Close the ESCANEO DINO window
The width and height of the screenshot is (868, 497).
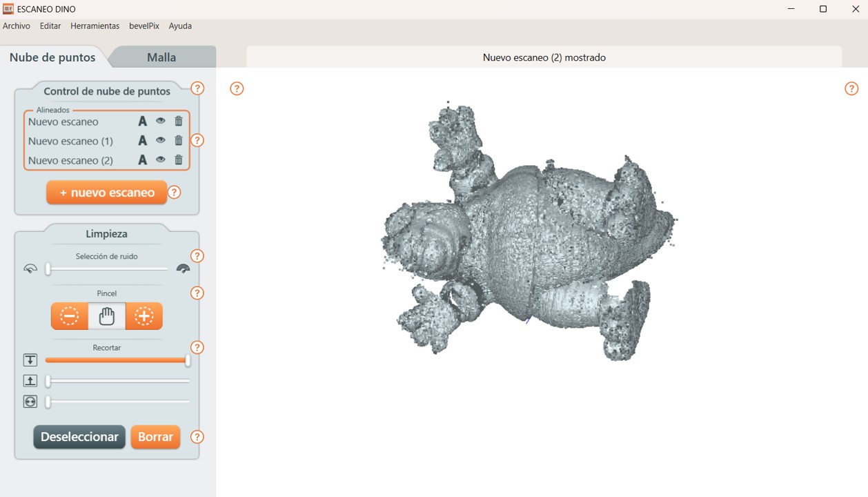point(856,9)
